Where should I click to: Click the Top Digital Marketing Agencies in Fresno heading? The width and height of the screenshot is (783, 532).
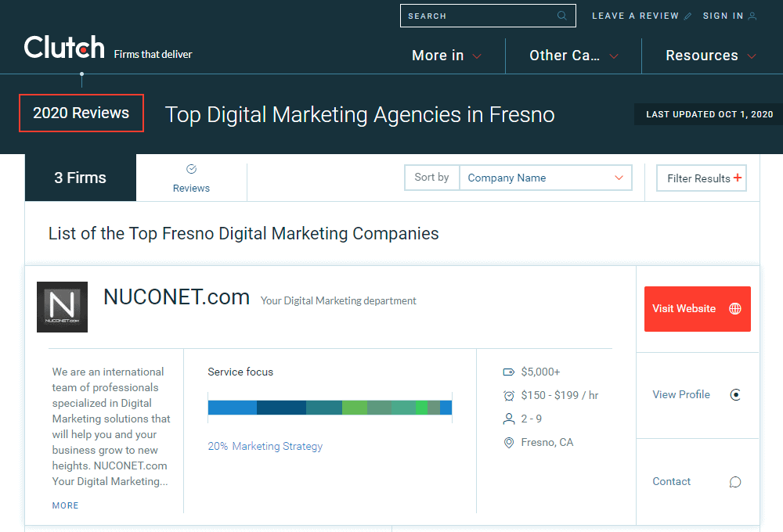coord(359,114)
